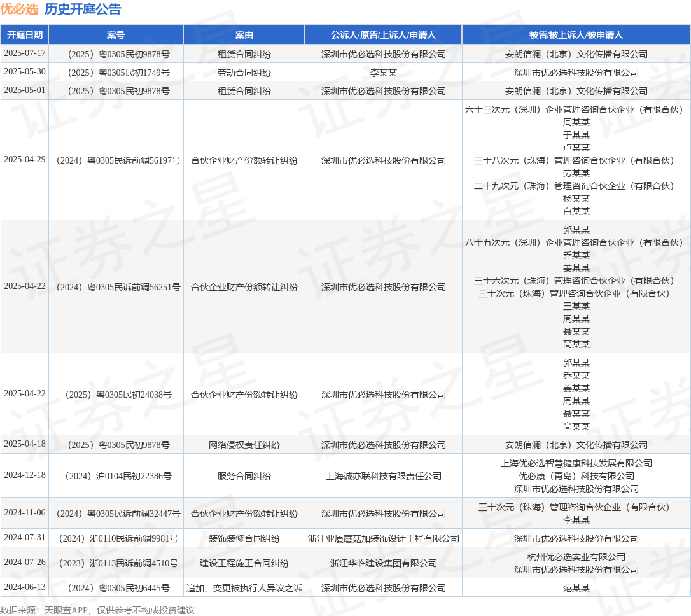Click the 被告/被上诉人/被申请人 column header
This screenshot has width=691, height=616.
click(x=576, y=35)
